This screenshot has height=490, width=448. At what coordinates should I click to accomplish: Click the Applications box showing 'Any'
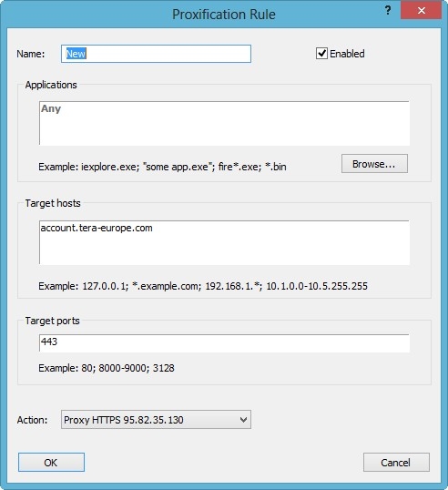pos(224,123)
